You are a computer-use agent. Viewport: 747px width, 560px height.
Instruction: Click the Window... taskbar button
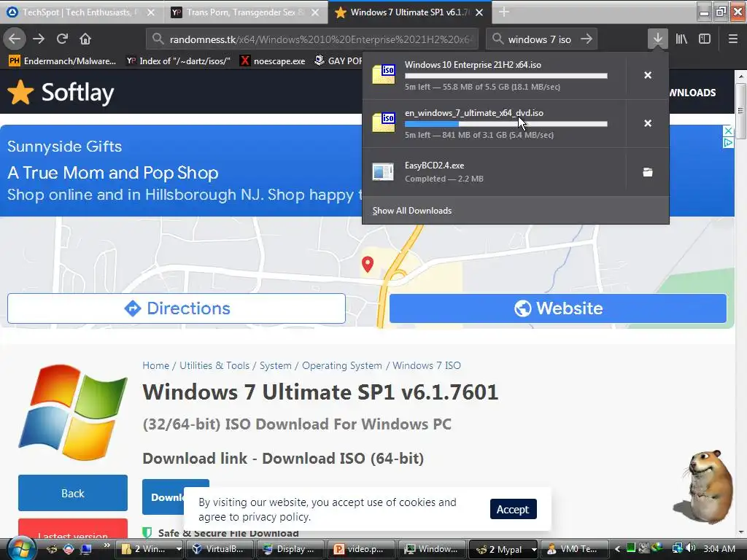[432, 549]
